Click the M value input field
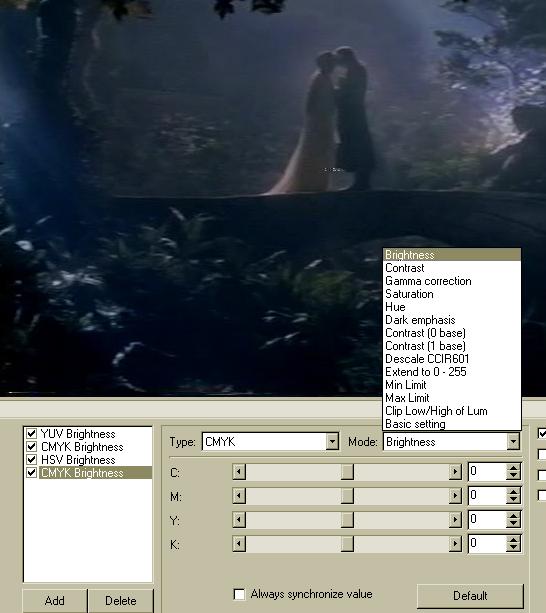 pyautogui.click(x=487, y=496)
